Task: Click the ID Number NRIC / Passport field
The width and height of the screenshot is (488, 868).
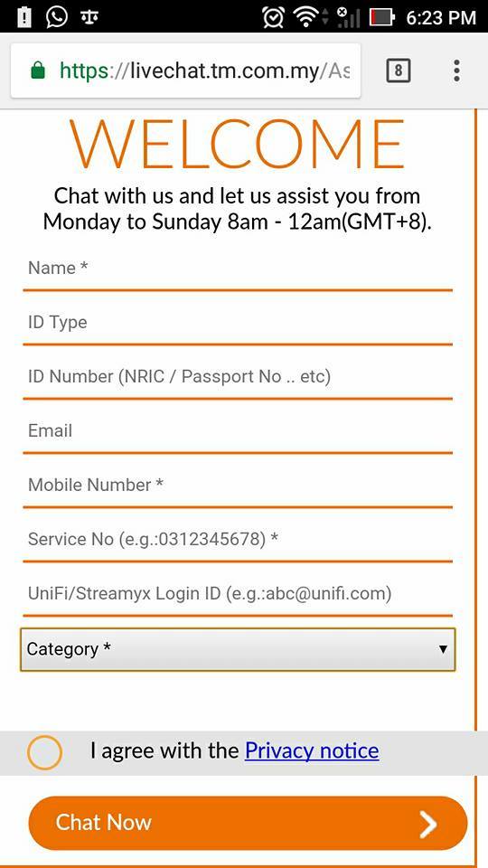Action: point(238,378)
